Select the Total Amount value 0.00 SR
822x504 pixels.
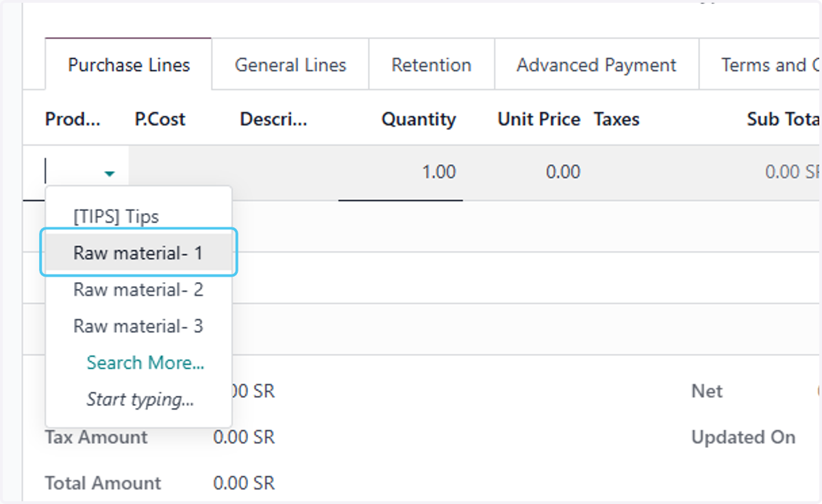click(x=244, y=483)
